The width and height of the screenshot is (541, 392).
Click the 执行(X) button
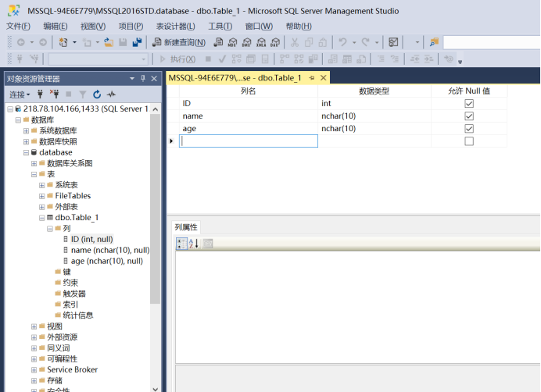(x=177, y=59)
